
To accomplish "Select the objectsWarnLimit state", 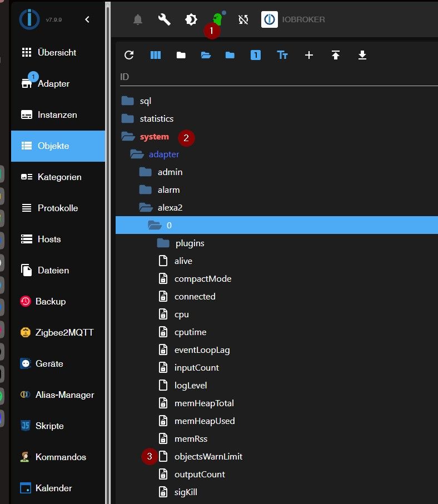I will click(x=208, y=456).
